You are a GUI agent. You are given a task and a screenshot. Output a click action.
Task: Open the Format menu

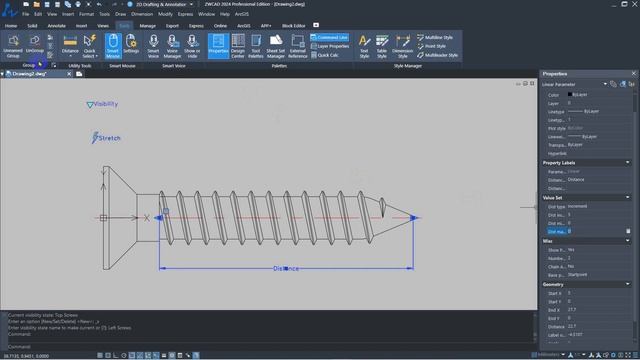(x=86, y=14)
